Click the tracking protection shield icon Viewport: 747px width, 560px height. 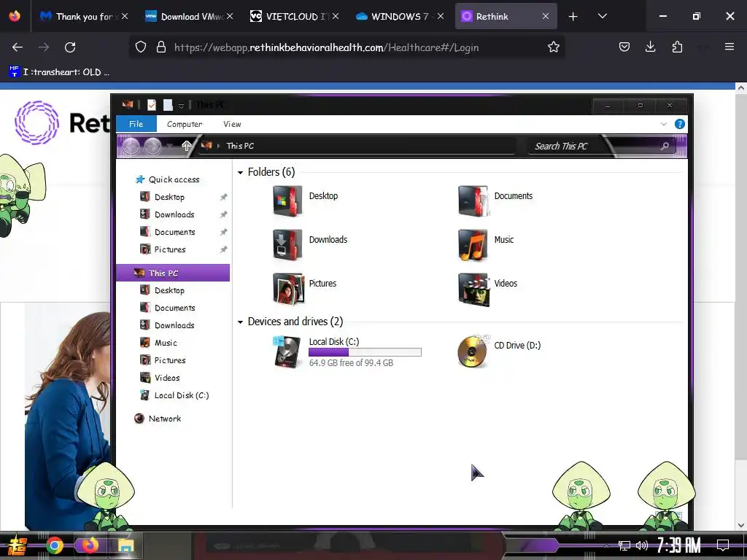141,47
